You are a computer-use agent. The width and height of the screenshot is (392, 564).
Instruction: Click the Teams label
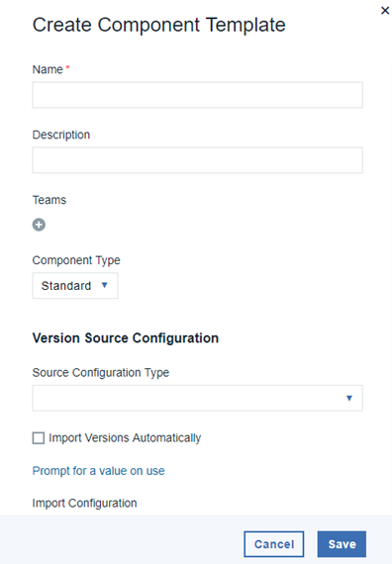pos(49,200)
